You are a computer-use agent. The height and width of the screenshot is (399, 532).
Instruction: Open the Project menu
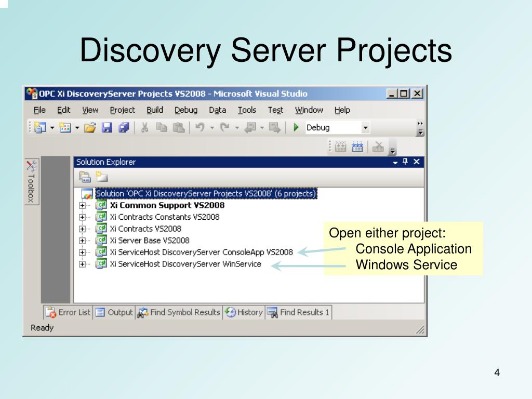click(x=122, y=110)
